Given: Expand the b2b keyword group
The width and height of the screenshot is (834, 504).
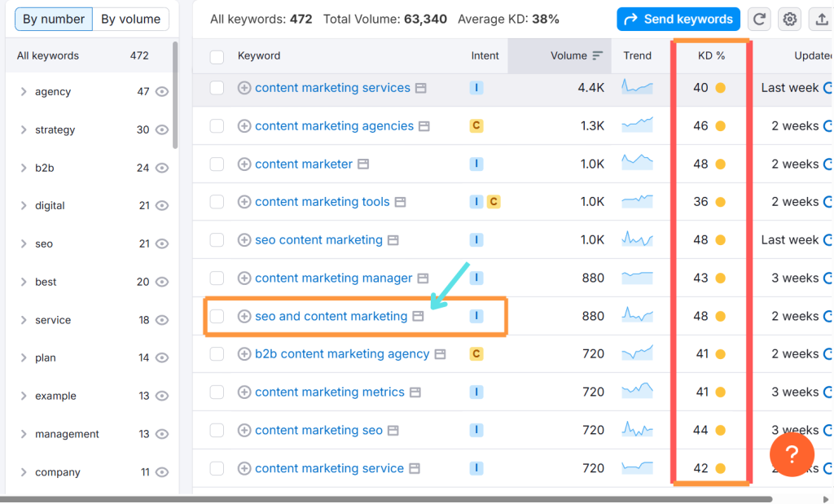Looking at the screenshot, I should click(24, 169).
